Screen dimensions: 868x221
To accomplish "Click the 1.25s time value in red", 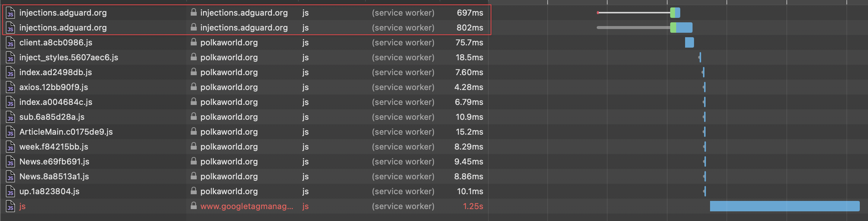I will coord(473,206).
